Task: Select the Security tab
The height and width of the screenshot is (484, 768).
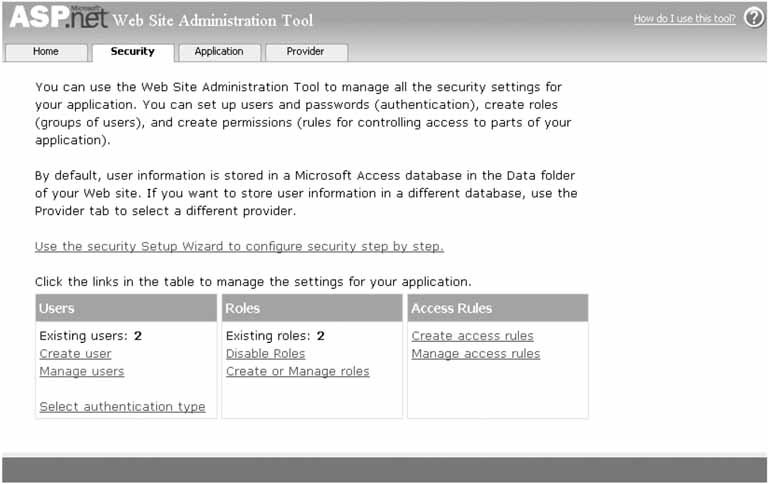Action: (132, 52)
